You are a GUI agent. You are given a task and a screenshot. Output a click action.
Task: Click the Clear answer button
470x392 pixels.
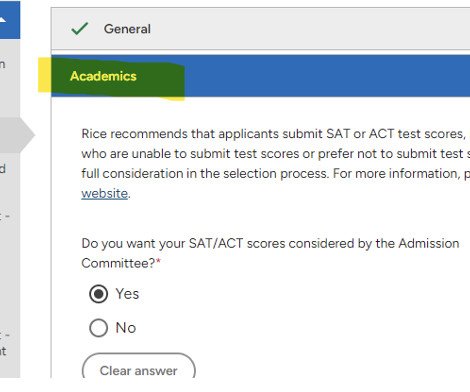coord(139,368)
